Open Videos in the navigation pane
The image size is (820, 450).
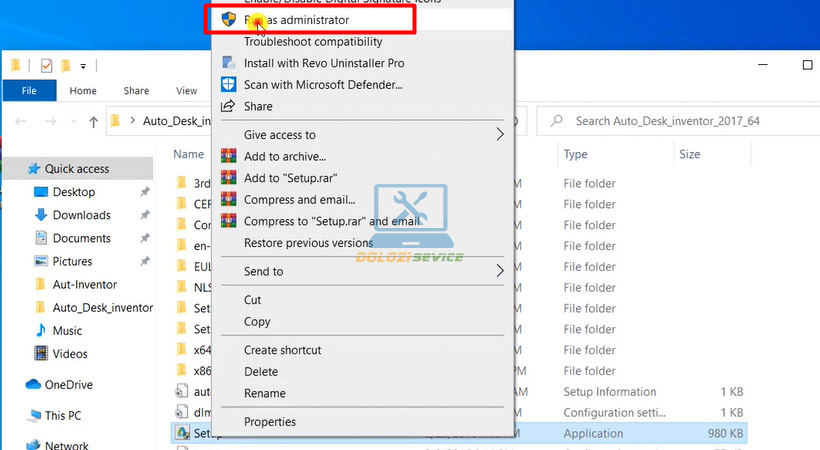(x=70, y=354)
